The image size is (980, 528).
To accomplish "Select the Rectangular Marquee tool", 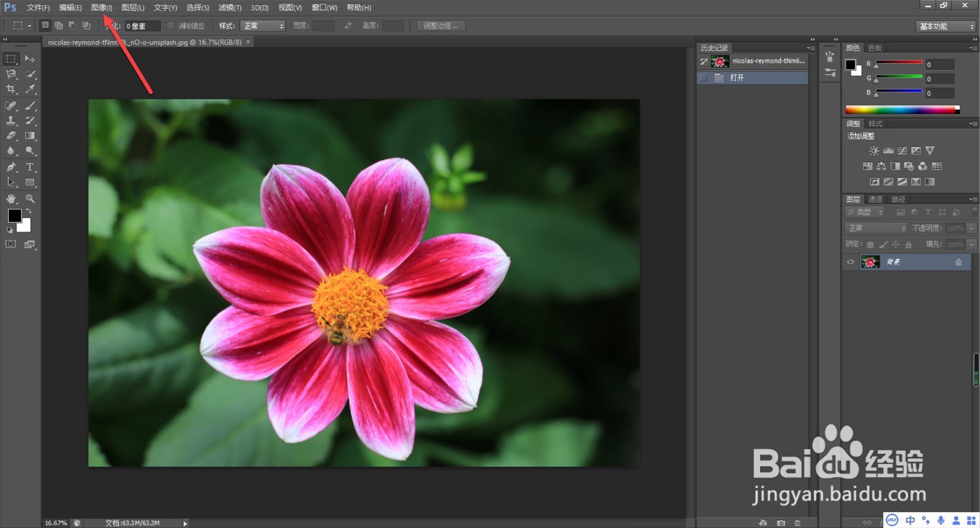I will click(x=11, y=59).
